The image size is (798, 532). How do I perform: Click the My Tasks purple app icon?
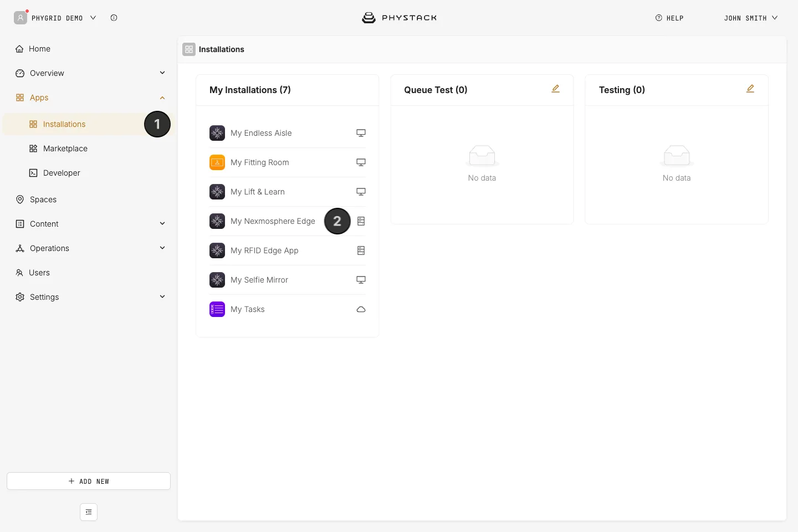tap(217, 309)
